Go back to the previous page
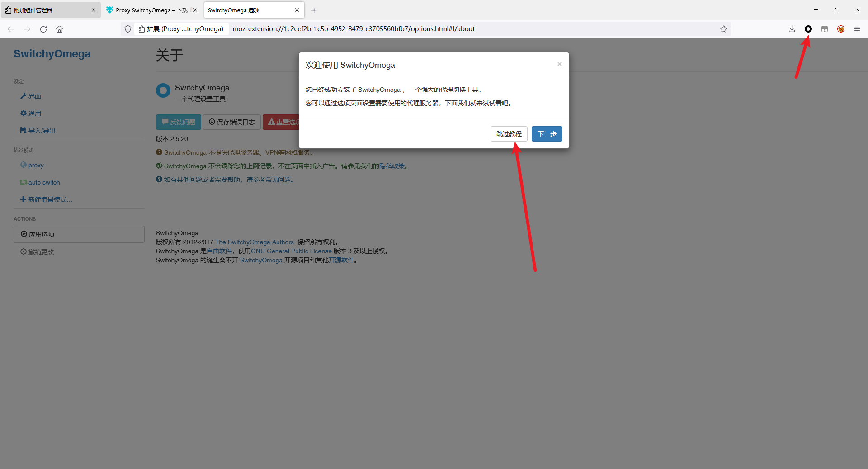The image size is (868, 469). pos(11,29)
